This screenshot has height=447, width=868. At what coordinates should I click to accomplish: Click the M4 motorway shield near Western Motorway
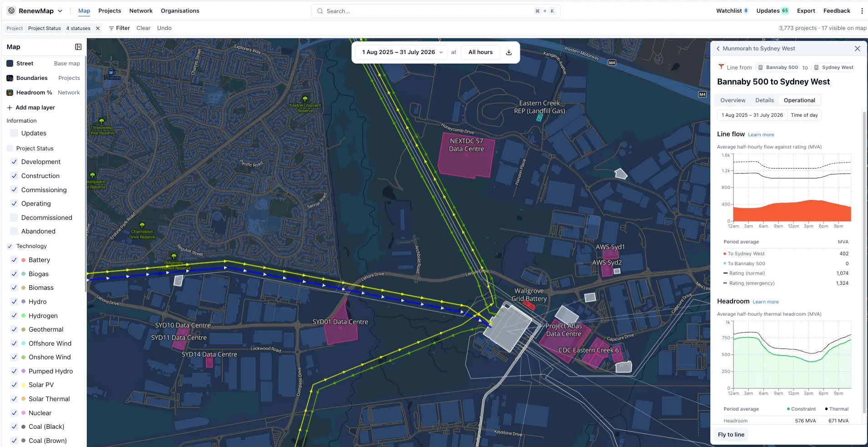point(612,63)
